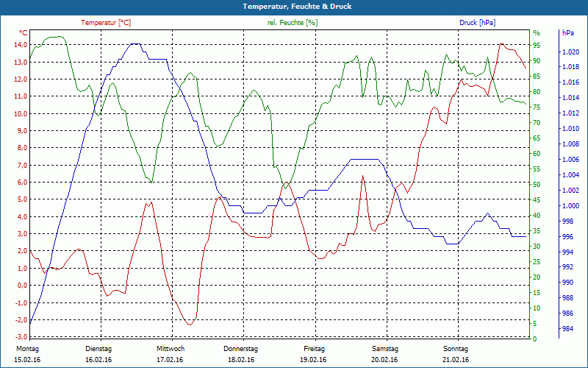
Task: Click the 'Mittwoch' day label
Action: pos(171,349)
